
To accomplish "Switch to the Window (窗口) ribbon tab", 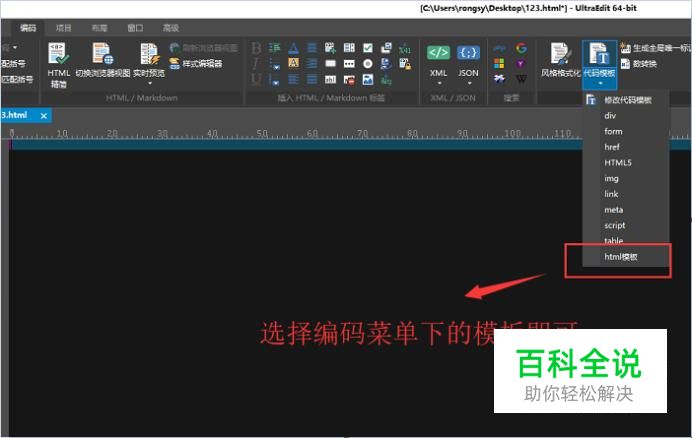I will (x=135, y=28).
